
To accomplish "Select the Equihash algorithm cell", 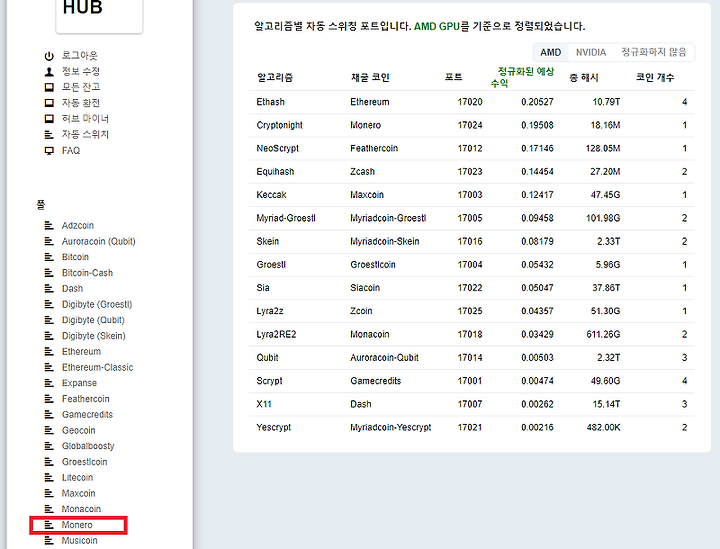I will [275, 172].
